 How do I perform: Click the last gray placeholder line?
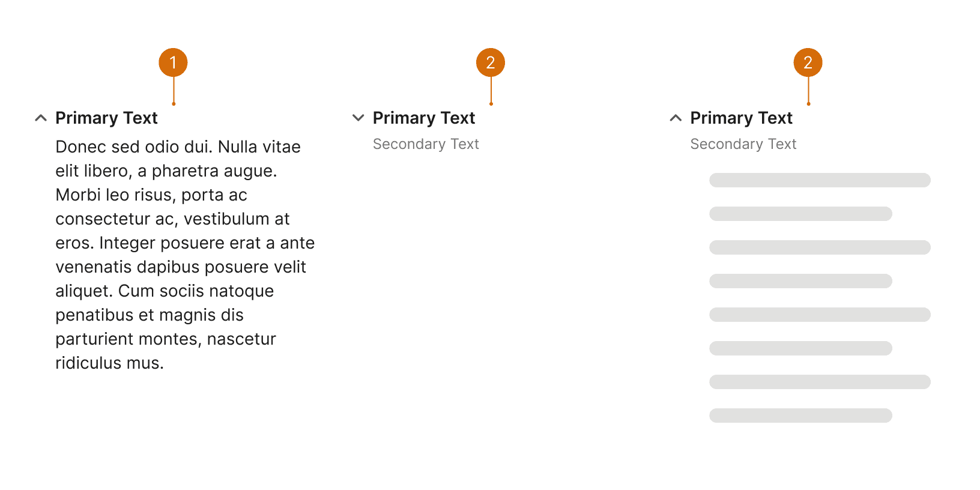800,416
